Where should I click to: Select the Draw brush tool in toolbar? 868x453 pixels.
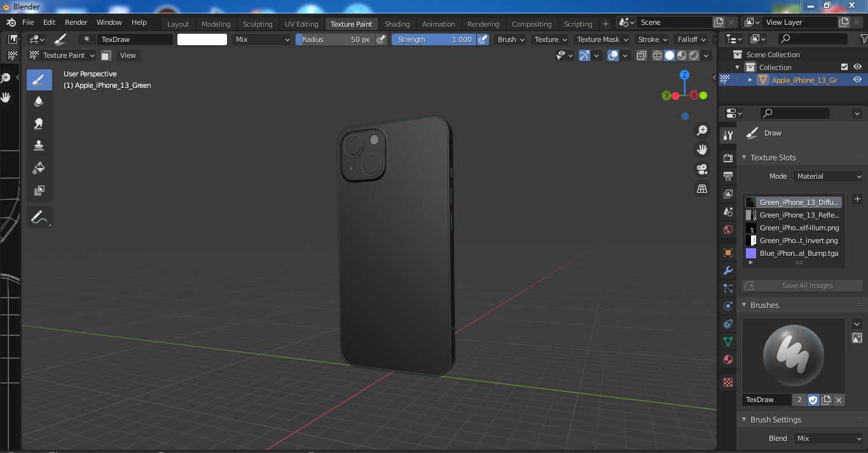click(39, 80)
